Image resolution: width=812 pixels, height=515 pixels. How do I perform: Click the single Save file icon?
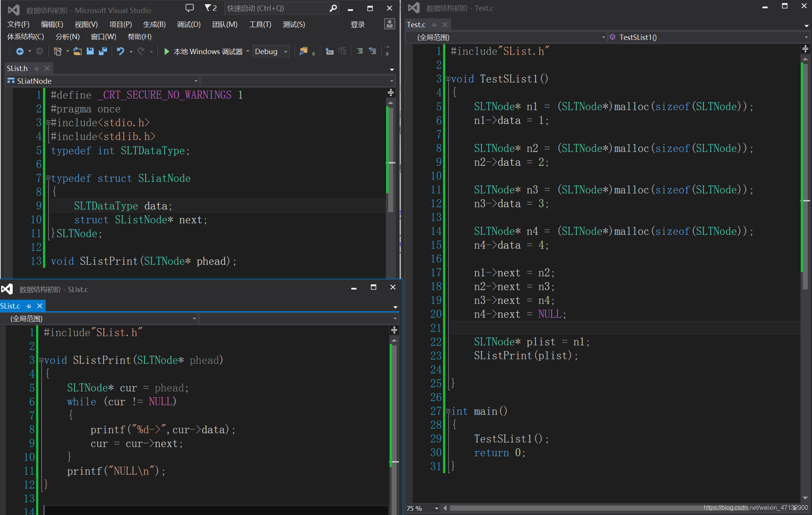coord(90,51)
